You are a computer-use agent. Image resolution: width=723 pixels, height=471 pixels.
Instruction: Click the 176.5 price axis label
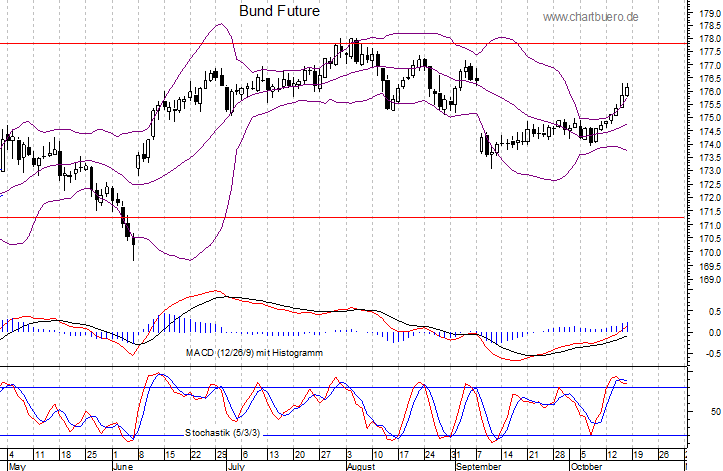click(710, 78)
